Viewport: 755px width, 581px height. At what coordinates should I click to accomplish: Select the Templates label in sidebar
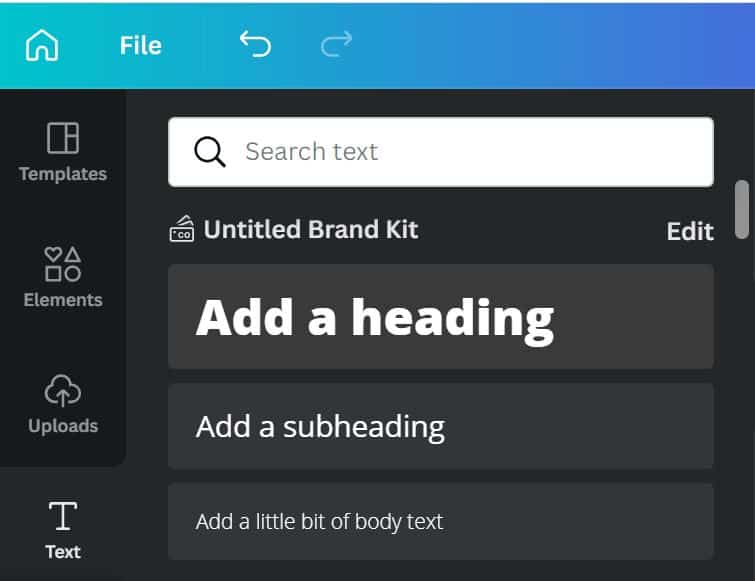click(63, 174)
